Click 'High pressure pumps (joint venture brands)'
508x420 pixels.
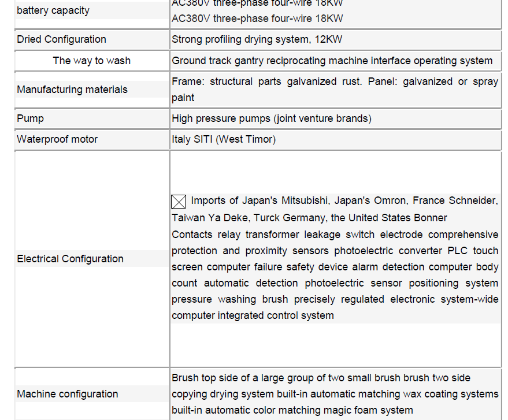point(272,118)
